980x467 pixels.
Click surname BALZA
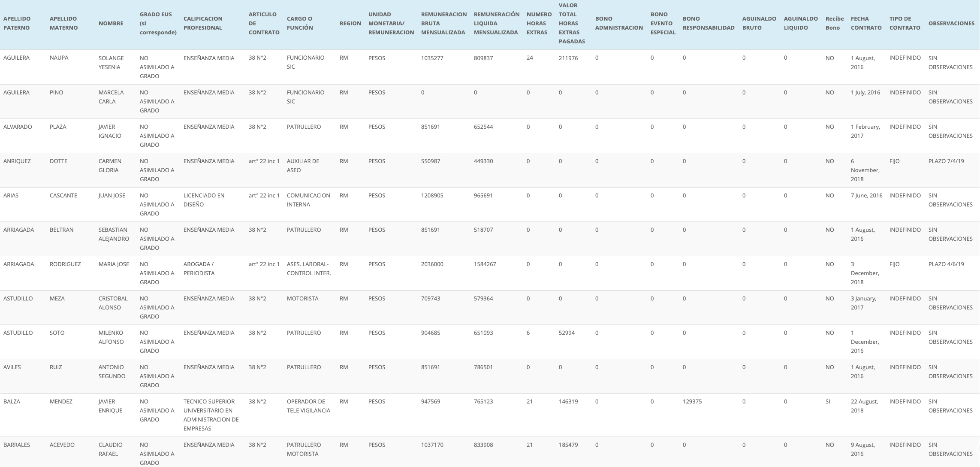click(12, 401)
